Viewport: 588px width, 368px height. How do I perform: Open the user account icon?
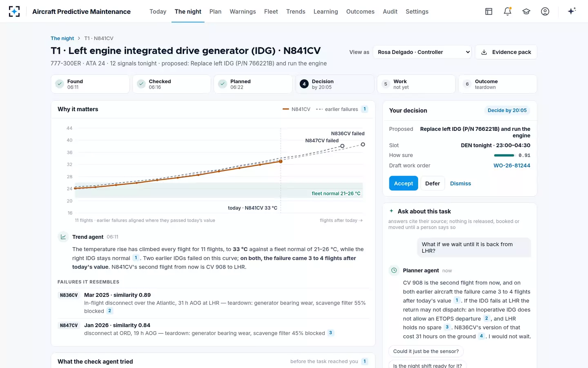(545, 11)
